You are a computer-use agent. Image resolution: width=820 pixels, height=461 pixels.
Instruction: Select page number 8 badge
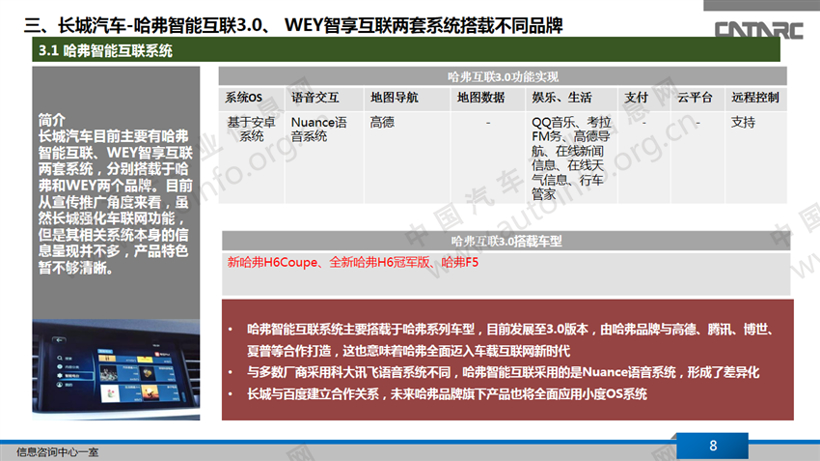[x=712, y=446]
